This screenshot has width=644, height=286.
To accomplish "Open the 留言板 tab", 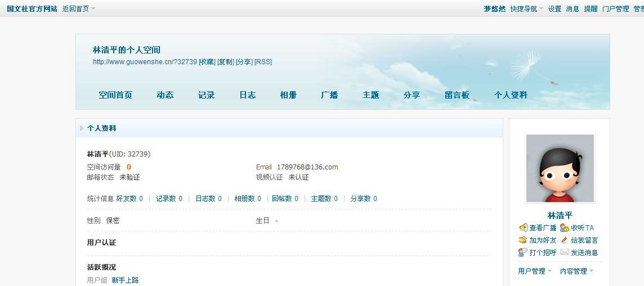I will point(457,95).
